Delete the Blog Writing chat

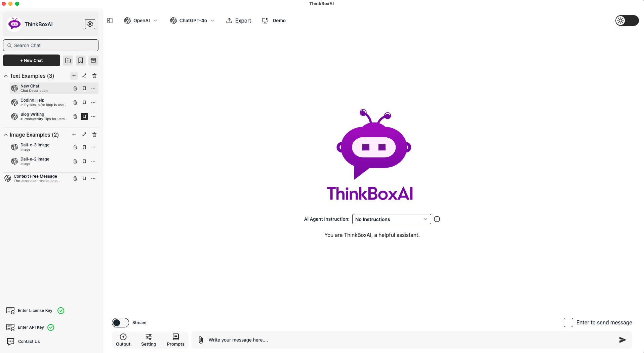tap(75, 116)
